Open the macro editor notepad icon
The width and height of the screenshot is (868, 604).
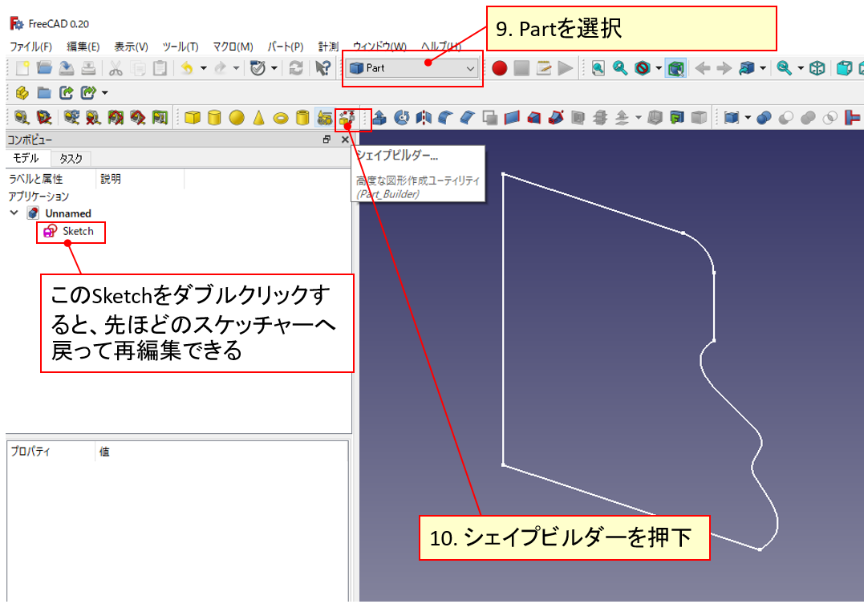coord(544,68)
